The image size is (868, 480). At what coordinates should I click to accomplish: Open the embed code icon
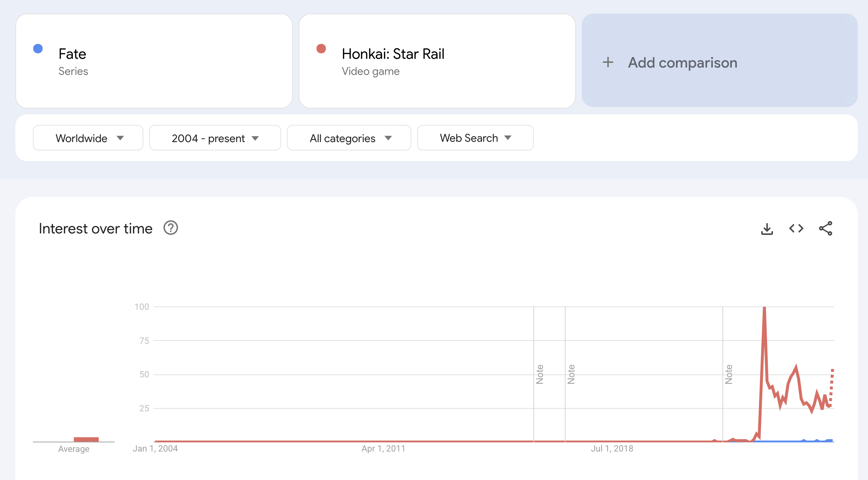[796, 229]
